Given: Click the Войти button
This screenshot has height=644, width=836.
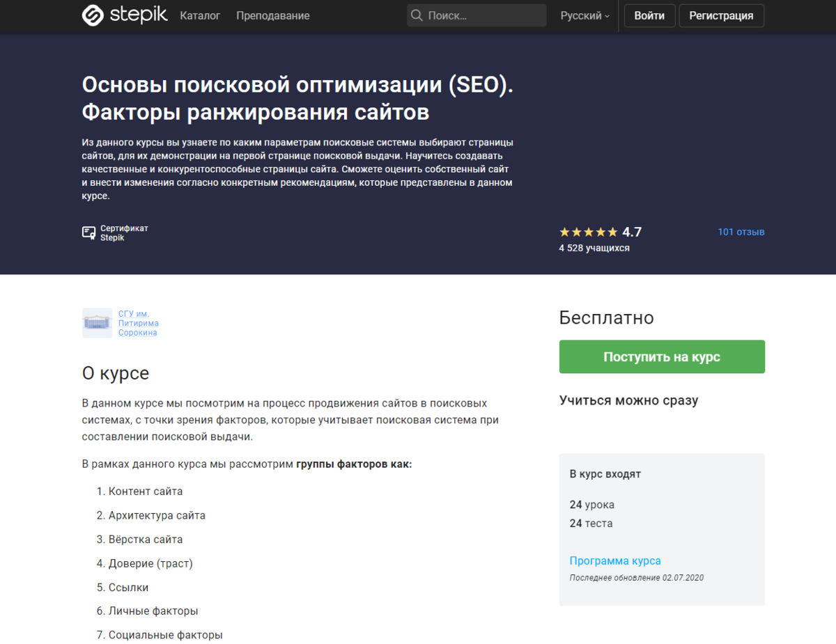Looking at the screenshot, I should (649, 15).
